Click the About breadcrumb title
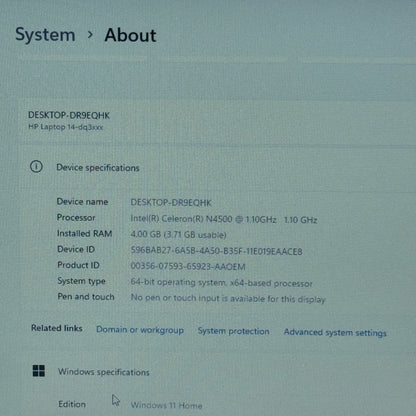 coord(130,35)
